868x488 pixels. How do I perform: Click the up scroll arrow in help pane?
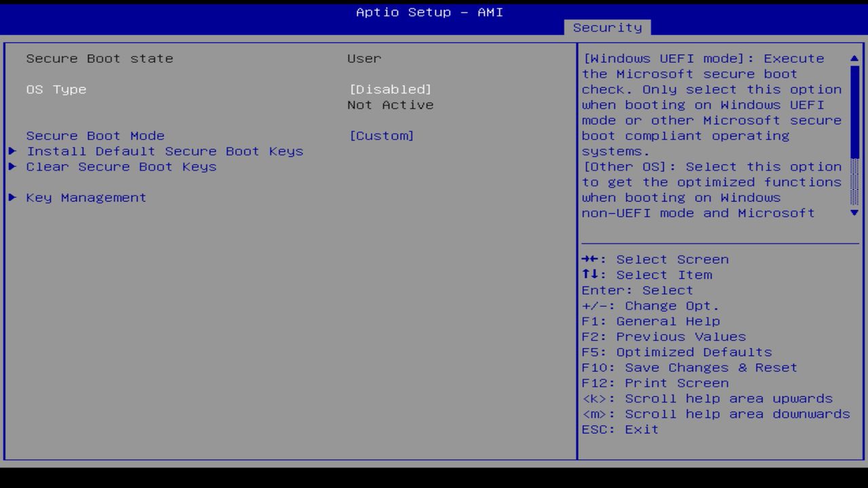[854, 58]
